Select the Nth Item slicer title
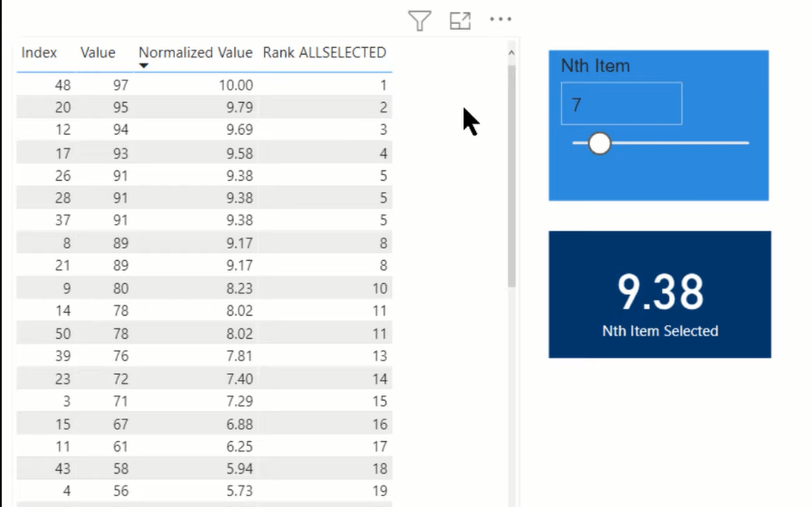812x507 pixels. [x=596, y=66]
